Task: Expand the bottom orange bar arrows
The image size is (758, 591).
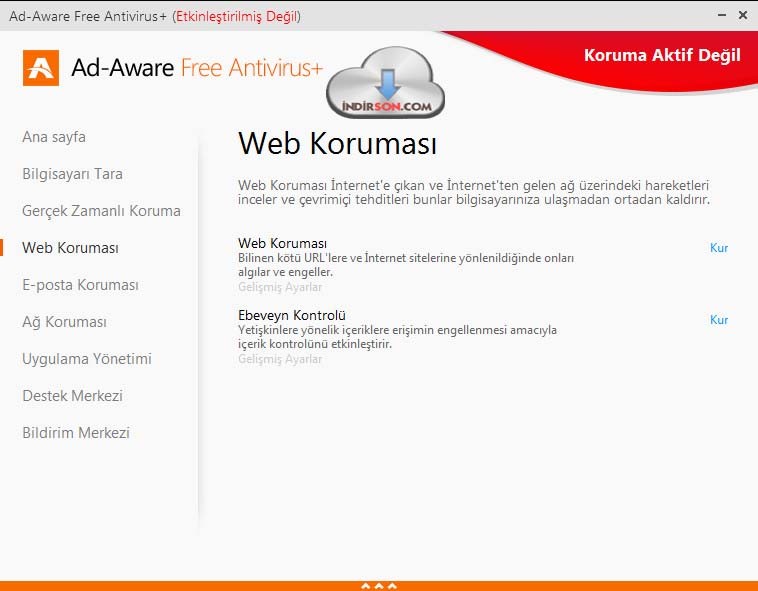Action: point(379,586)
